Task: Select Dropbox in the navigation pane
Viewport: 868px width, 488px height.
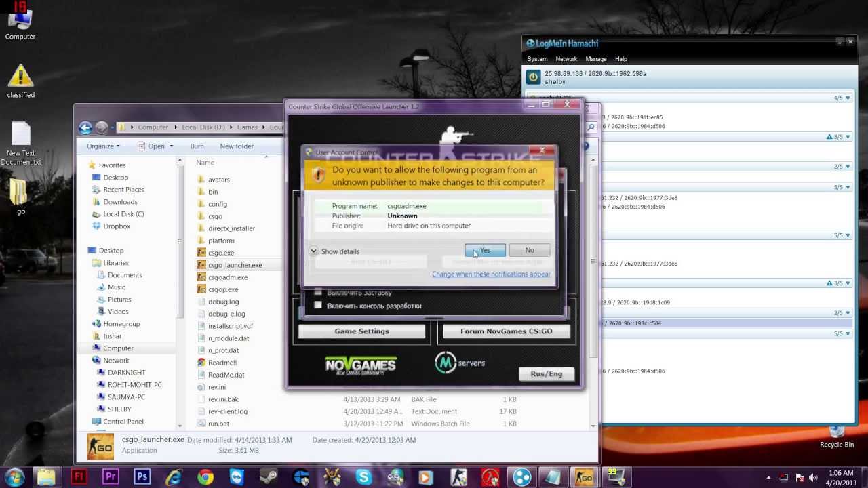Action: click(x=117, y=226)
